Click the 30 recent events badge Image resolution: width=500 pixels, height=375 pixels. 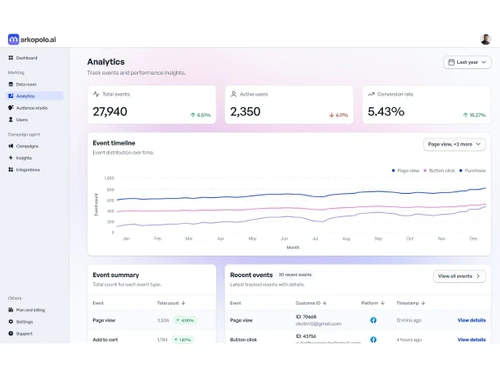(x=295, y=275)
